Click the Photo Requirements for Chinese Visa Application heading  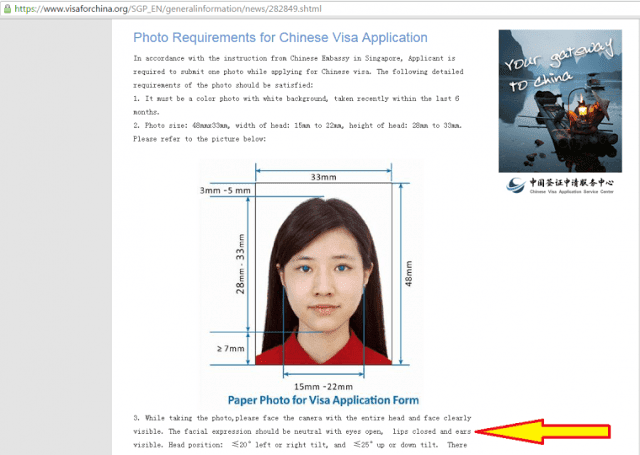pyautogui.click(x=280, y=38)
